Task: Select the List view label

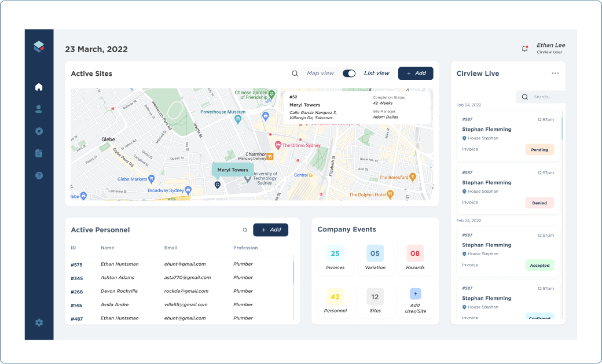Action: 376,73
